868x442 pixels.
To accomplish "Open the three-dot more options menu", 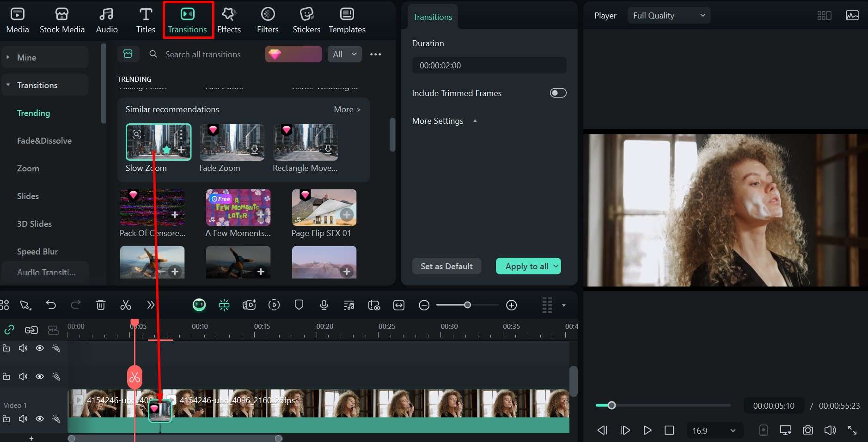I will [376, 54].
